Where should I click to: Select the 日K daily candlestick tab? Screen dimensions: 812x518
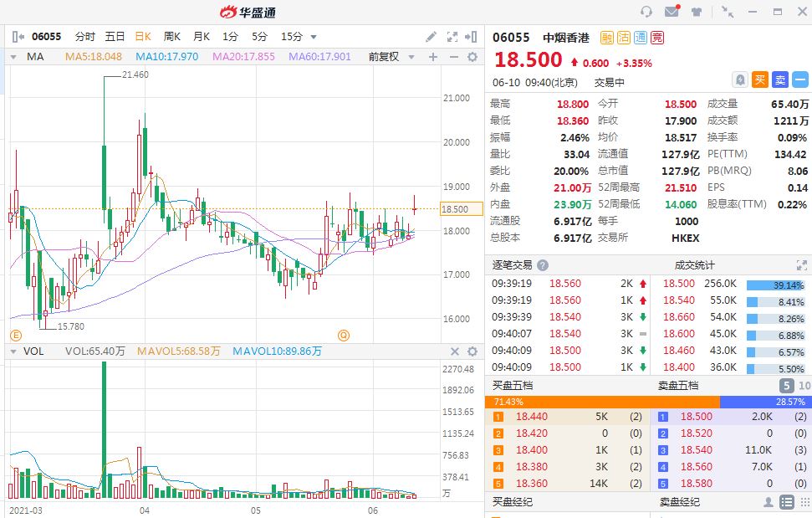[143, 36]
